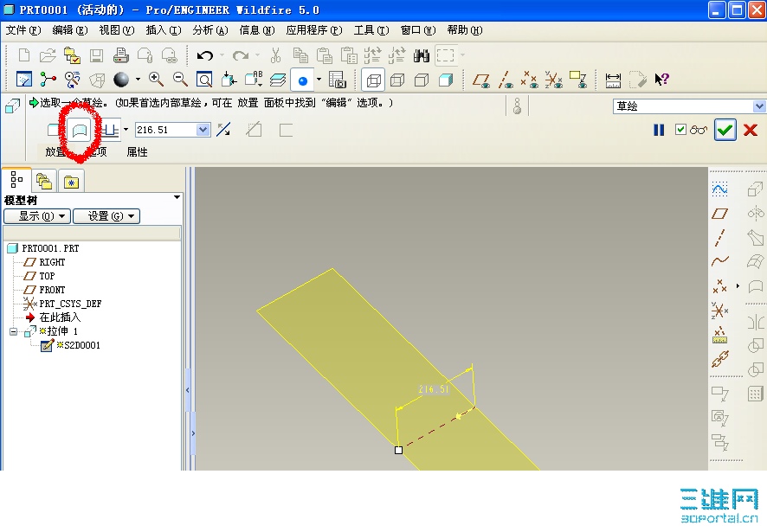Open a file with the folder icon
This screenshot has width=767, height=532.
pos(48,55)
